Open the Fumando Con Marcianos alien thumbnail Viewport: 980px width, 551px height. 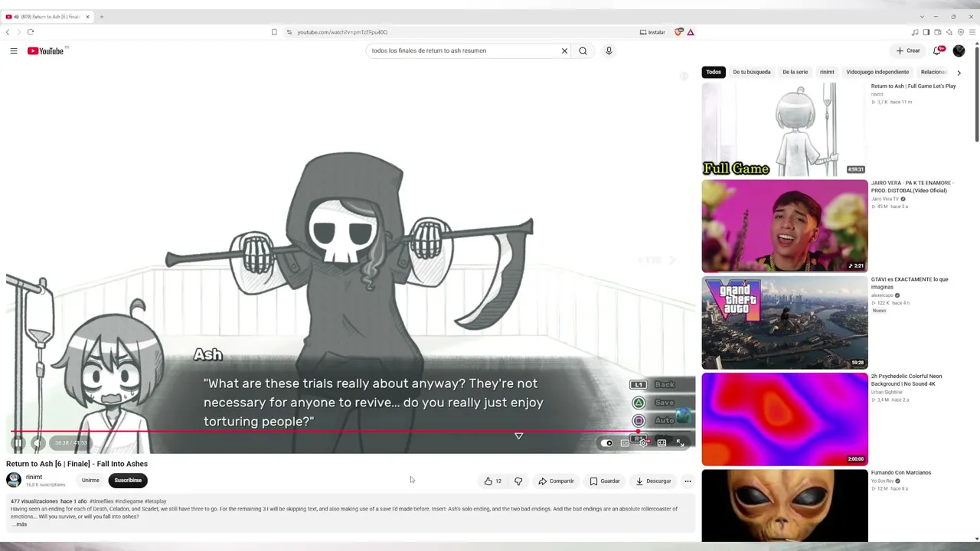785,506
